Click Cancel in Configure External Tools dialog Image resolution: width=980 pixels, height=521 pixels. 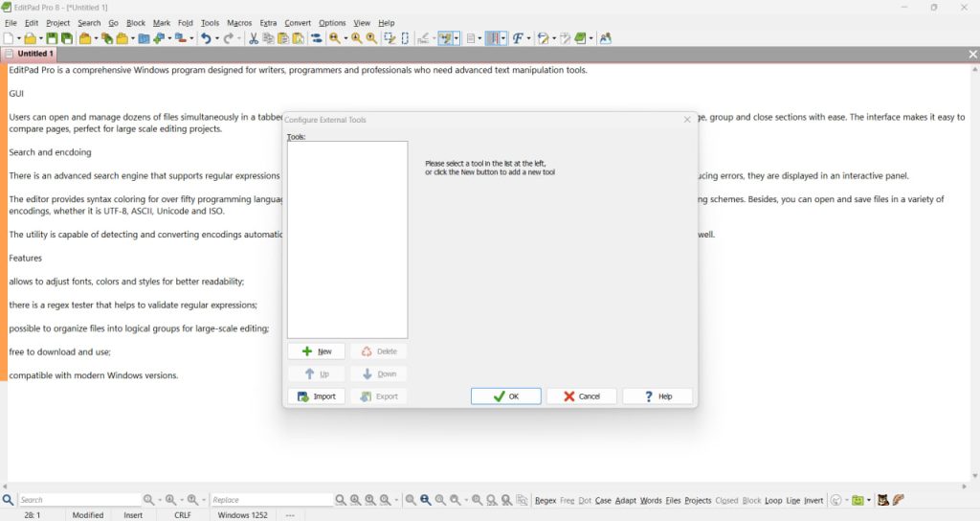tap(581, 396)
